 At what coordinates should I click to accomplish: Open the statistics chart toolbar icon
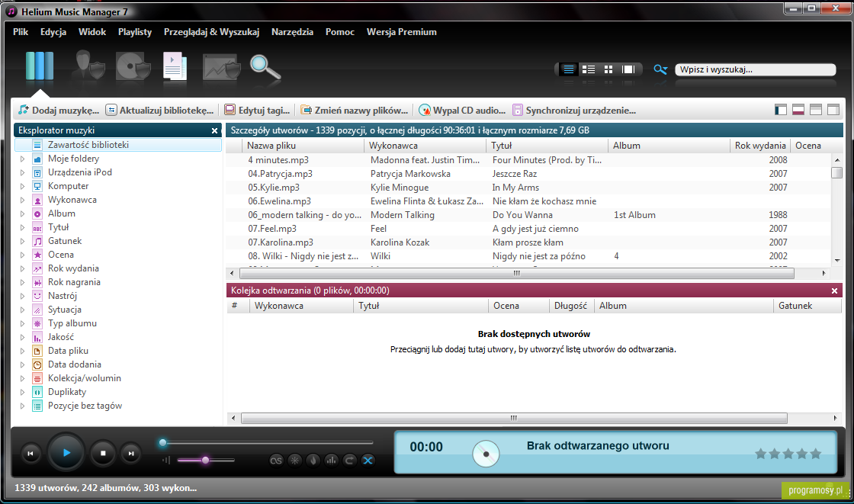pos(220,67)
